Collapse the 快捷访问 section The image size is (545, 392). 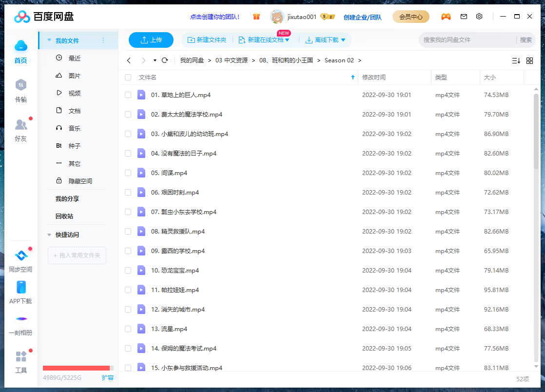(49, 235)
